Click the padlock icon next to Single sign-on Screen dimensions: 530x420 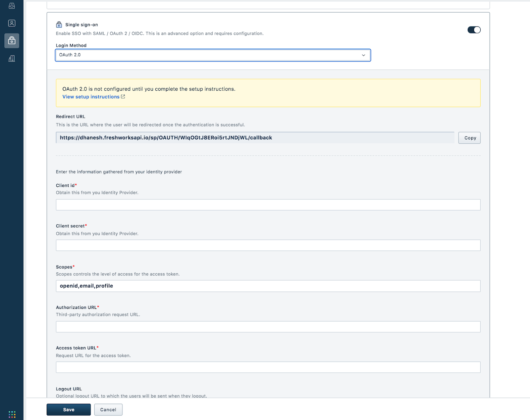coord(59,24)
